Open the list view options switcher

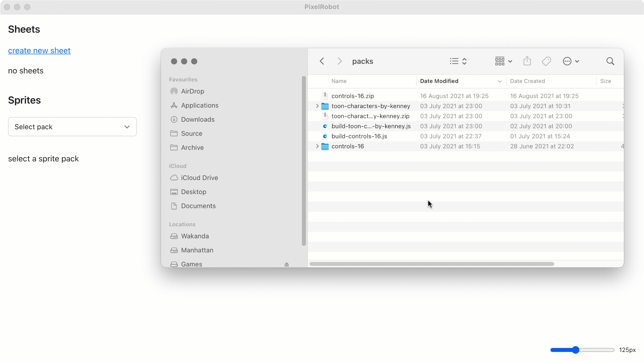tap(458, 61)
